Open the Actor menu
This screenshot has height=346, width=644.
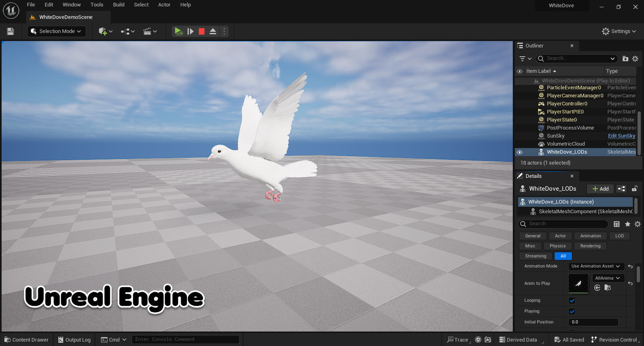[164, 5]
